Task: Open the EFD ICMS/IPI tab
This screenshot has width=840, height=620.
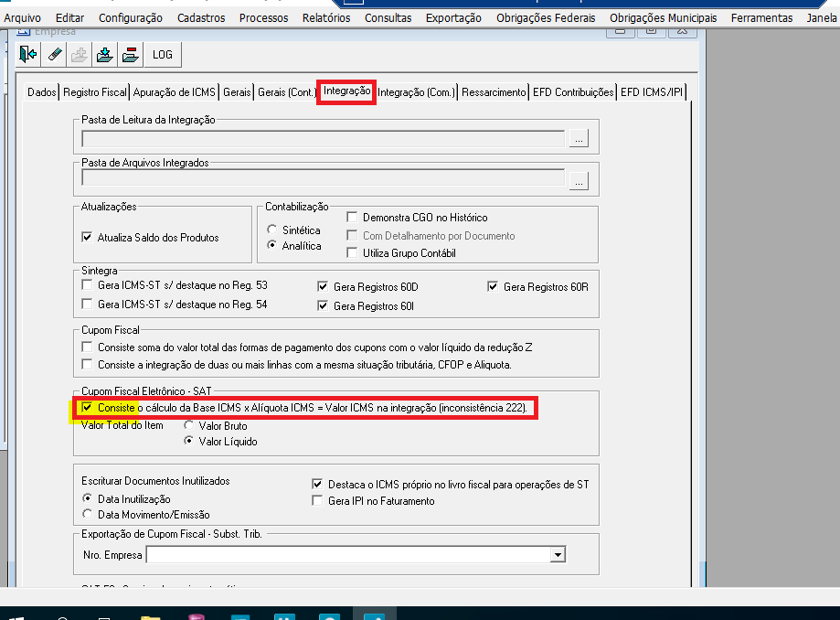Action: coord(652,92)
